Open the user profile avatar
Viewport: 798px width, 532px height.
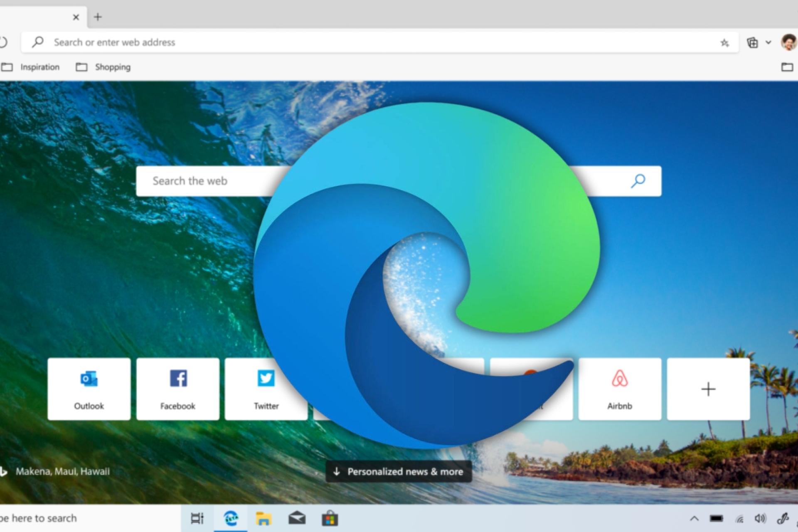click(x=788, y=42)
